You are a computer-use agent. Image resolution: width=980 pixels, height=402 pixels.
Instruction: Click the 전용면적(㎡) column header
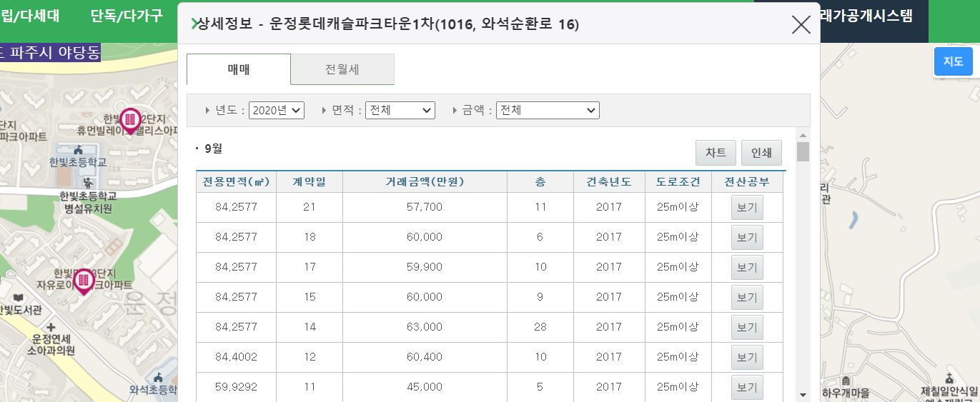[x=236, y=182]
